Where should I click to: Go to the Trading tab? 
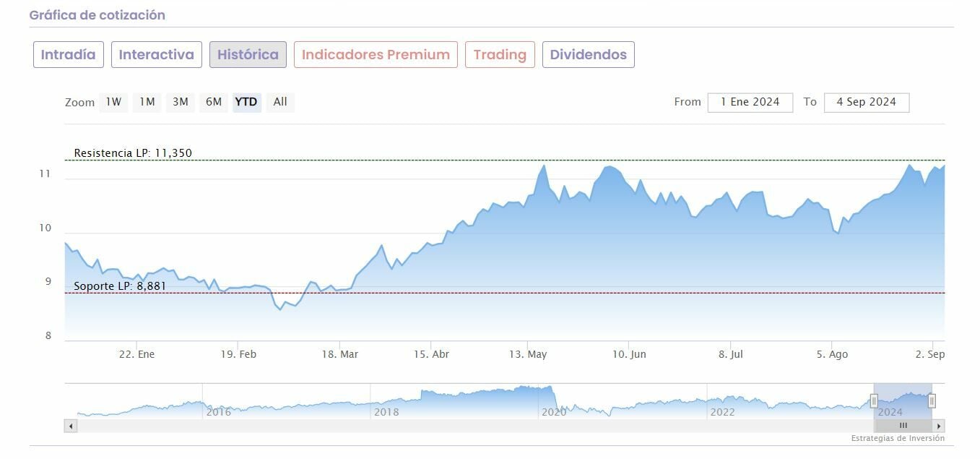(500, 55)
